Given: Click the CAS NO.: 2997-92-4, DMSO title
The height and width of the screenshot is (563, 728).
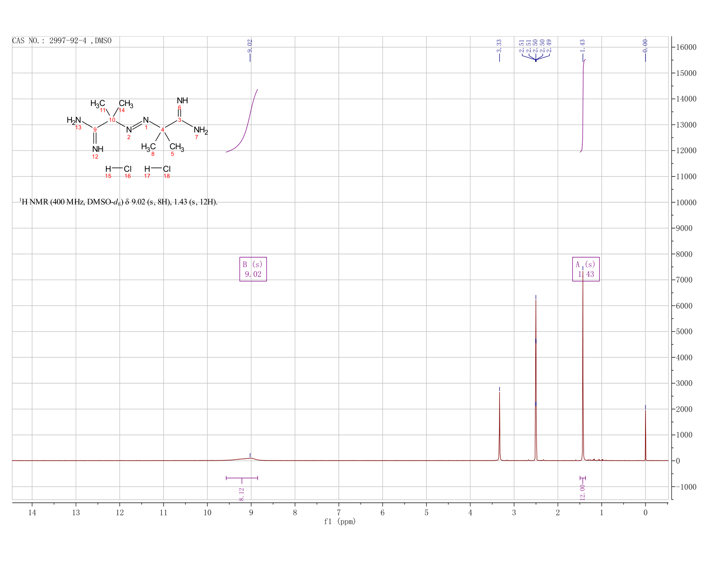Looking at the screenshot, I should [62, 41].
